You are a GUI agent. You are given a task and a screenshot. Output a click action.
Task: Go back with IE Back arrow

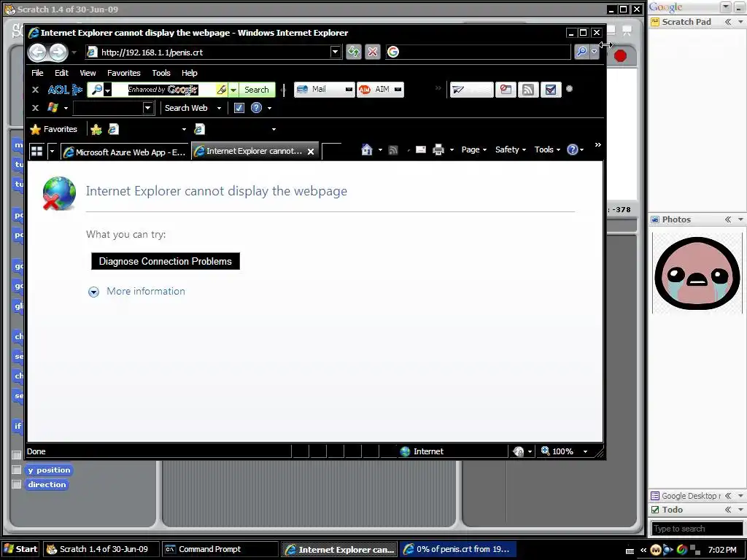click(x=38, y=52)
